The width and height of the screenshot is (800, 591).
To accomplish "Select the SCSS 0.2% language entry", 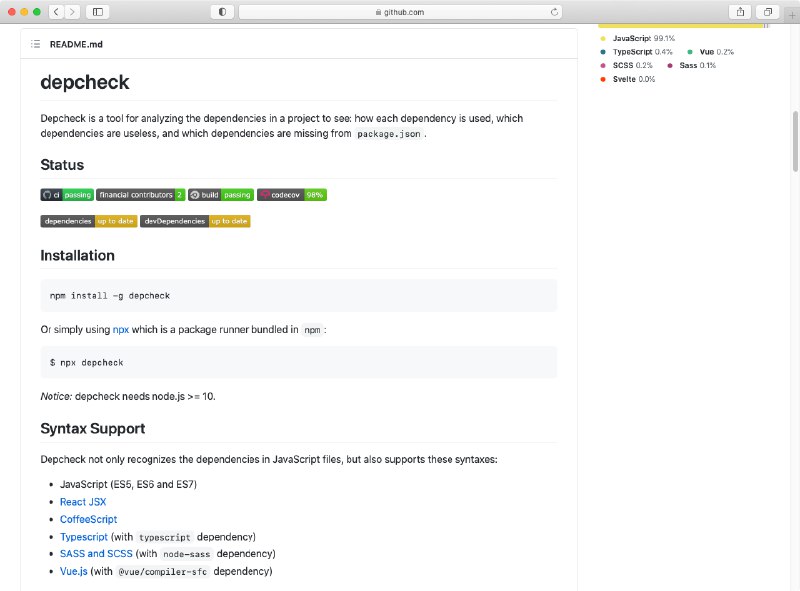I will click(627, 65).
